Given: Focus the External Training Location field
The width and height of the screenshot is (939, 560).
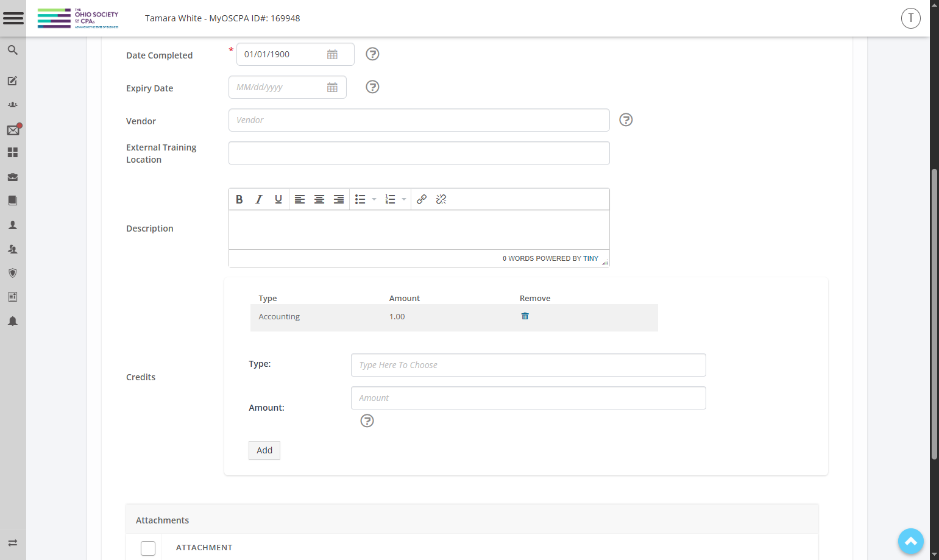Looking at the screenshot, I should pyautogui.click(x=419, y=153).
